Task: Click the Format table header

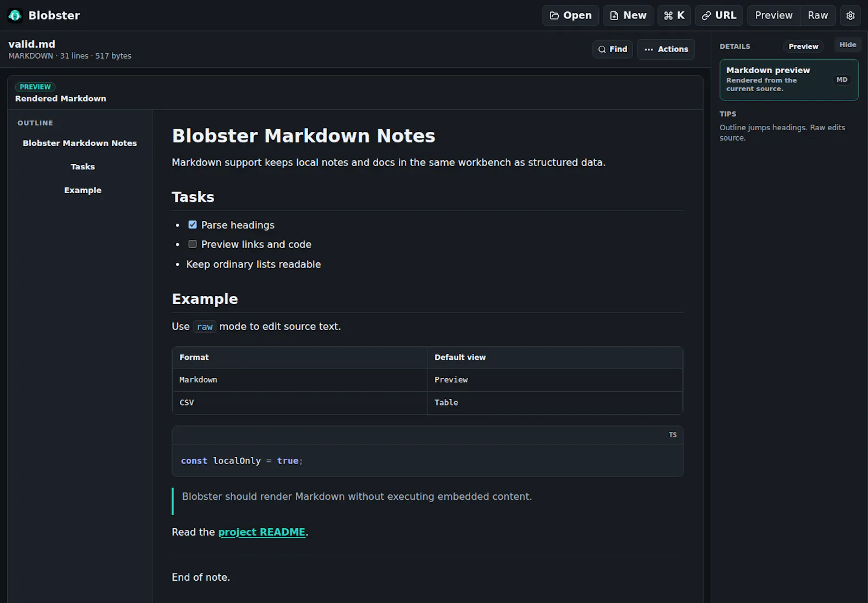Action: (299, 358)
